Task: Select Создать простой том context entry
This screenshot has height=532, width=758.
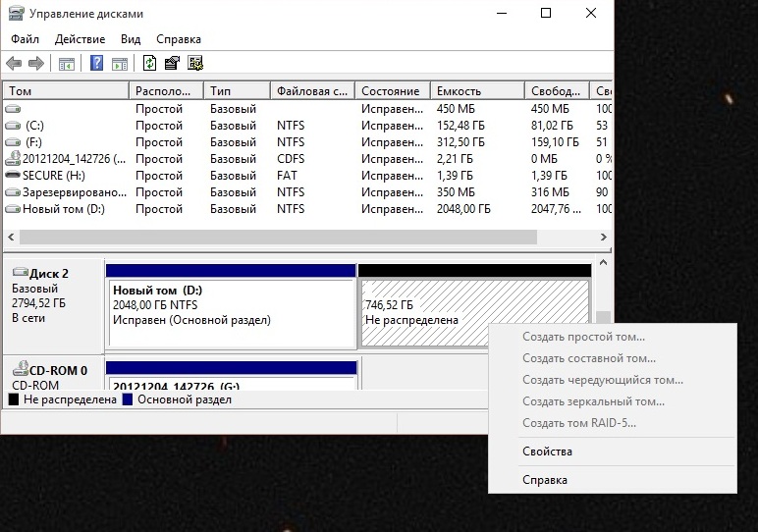Action: (613, 337)
